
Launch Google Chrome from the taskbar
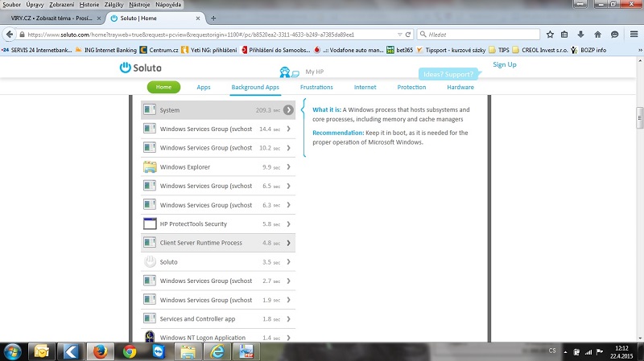[x=130, y=351]
